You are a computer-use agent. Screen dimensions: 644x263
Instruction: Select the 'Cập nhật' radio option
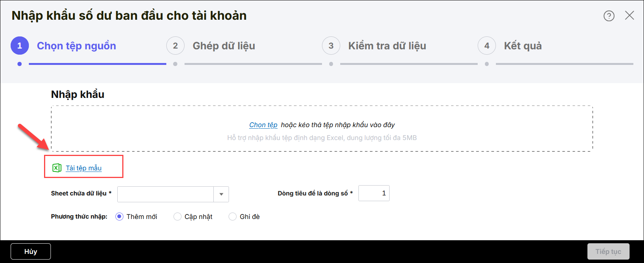(x=177, y=217)
